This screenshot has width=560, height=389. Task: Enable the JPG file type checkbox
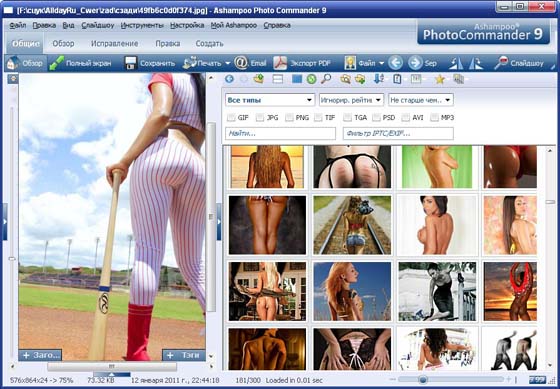[x=260, y=117]
